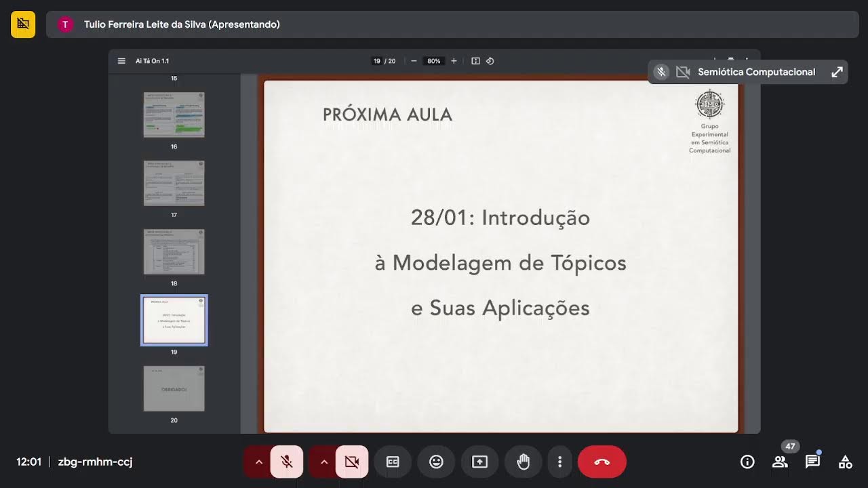The width and height of the screenshot is (868, 488).
Task: Open the activities icon
Action: click(x=845, y=462)
